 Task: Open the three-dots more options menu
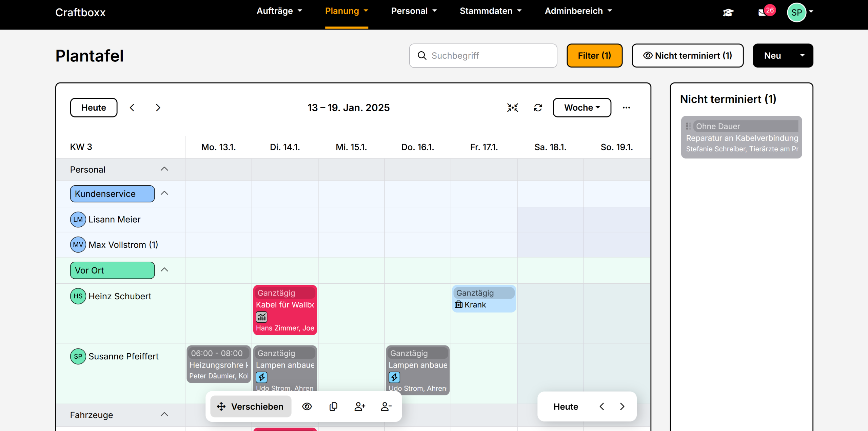click(x=626, y=108)
